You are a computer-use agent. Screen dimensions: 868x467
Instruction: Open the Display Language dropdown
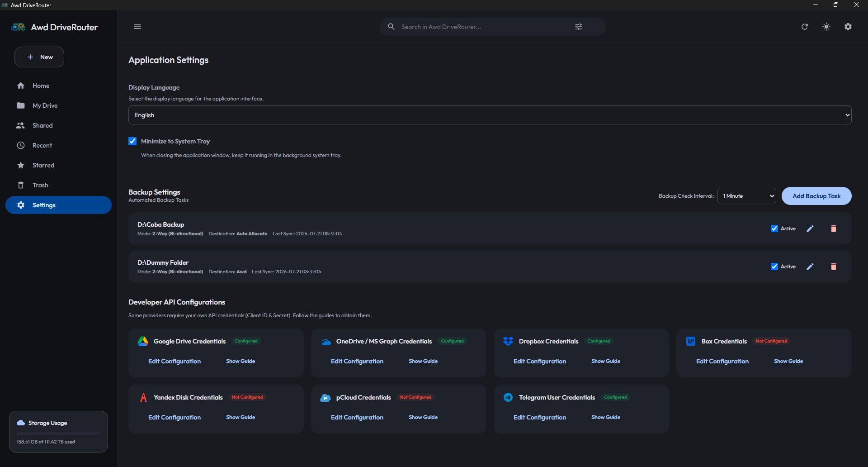[490, 115]
